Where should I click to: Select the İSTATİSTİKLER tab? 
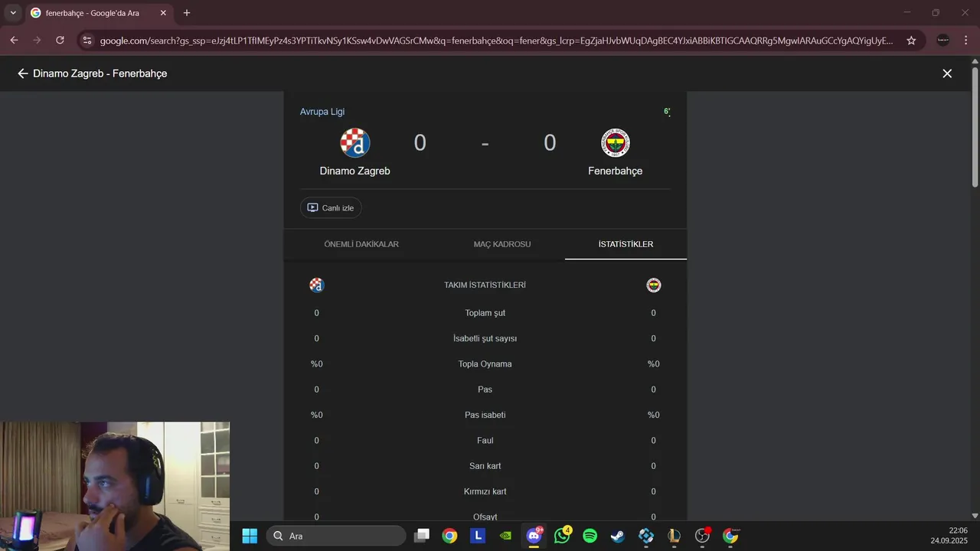(626, 244)
